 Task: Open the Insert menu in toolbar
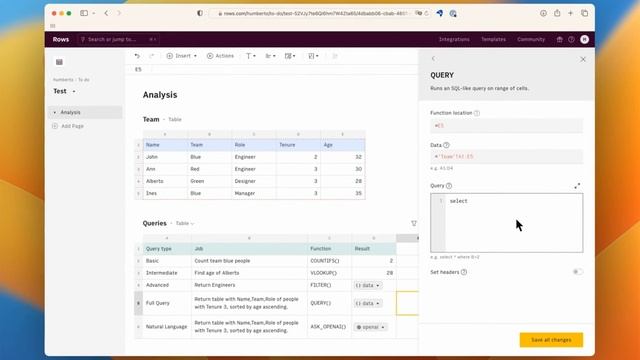click(x=182, y=56)
